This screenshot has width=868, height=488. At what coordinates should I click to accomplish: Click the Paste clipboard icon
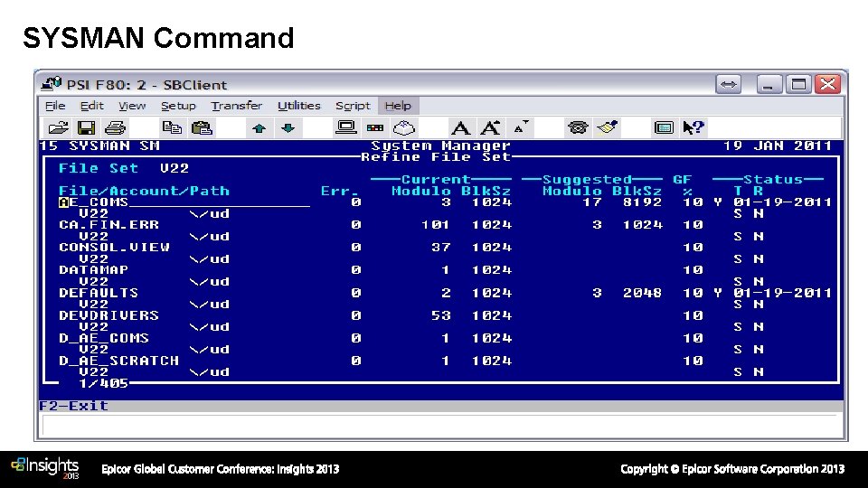tap(202, 127)
